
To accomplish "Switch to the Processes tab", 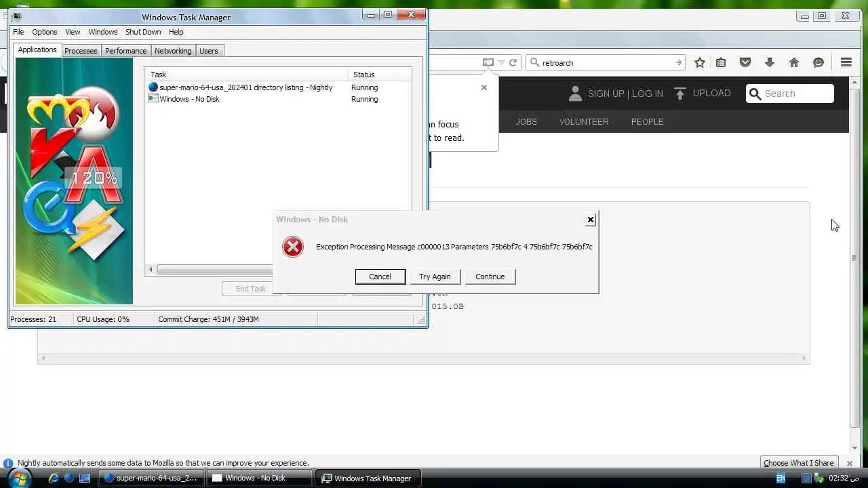I will pos(81,51).
